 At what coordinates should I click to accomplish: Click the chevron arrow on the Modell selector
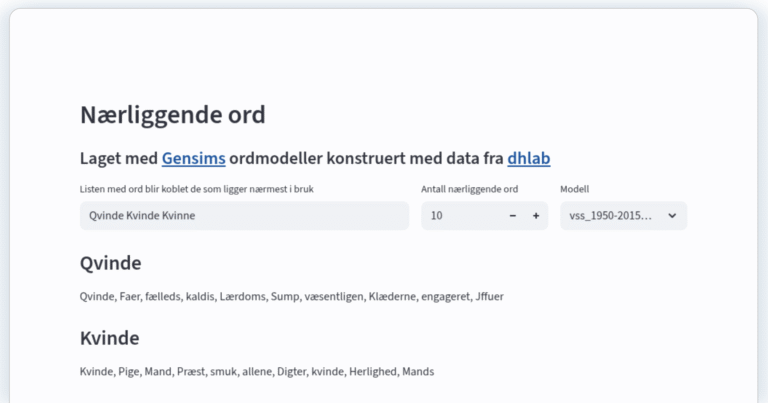pyautogui.click(x=672, y=216)
